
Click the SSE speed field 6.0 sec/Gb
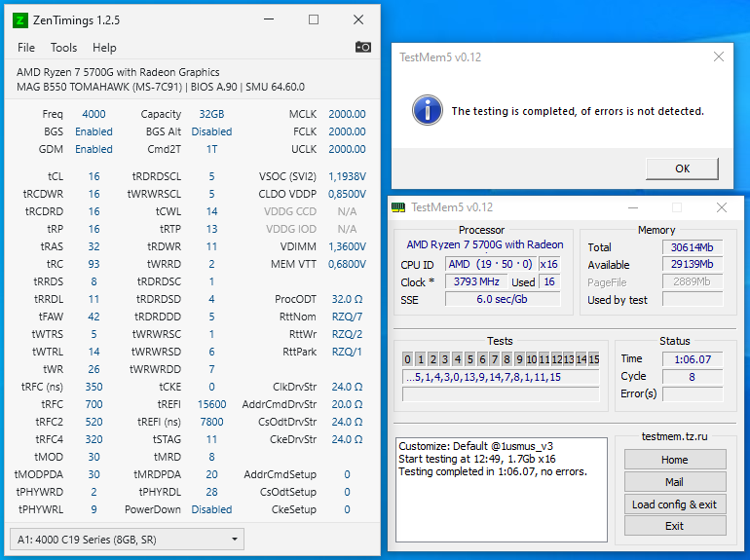pos(503,299)
